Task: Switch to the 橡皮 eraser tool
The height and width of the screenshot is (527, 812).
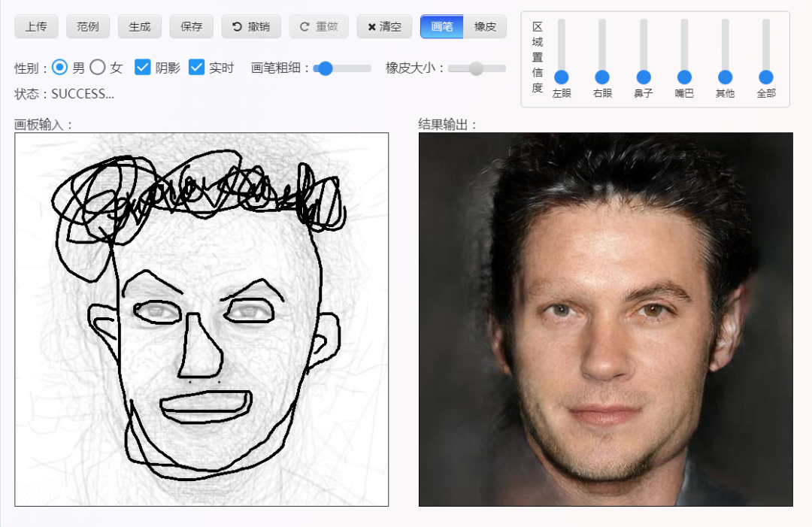Action: pyautogui.click(x=485, y=26)
